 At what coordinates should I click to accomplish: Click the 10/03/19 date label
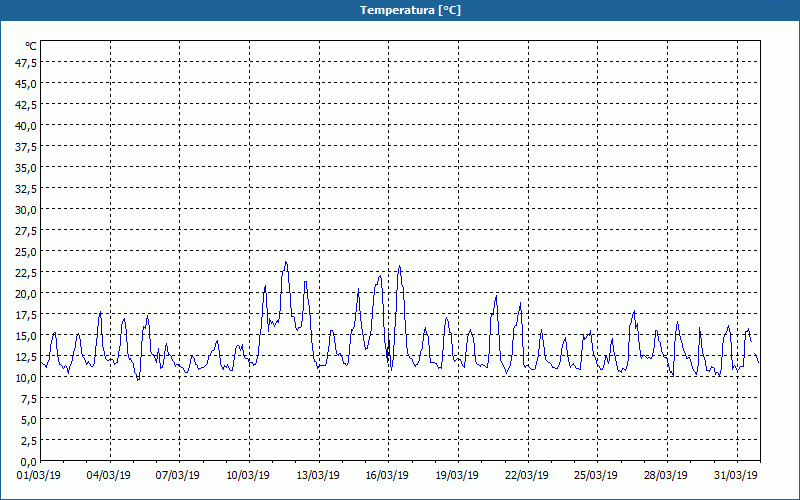pos(248,476)
